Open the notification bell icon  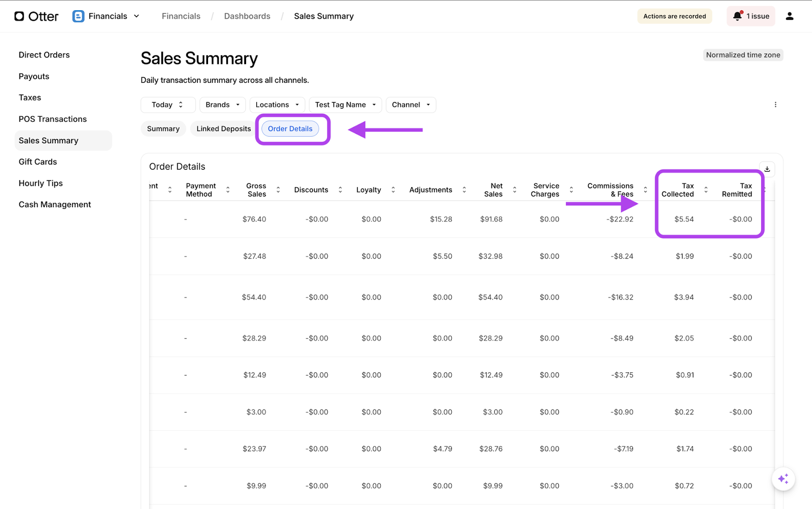click(737, 16)
